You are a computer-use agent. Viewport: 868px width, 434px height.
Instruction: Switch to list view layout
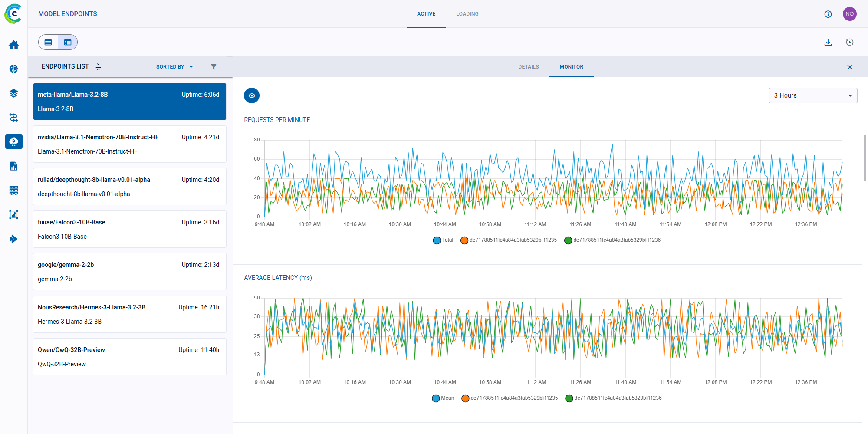(x=48, y=42)
